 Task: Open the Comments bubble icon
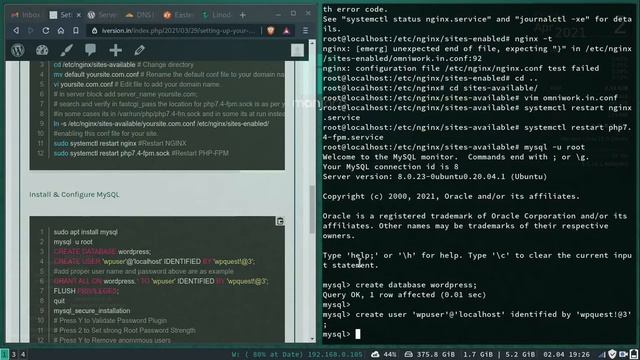pos(91,50)
